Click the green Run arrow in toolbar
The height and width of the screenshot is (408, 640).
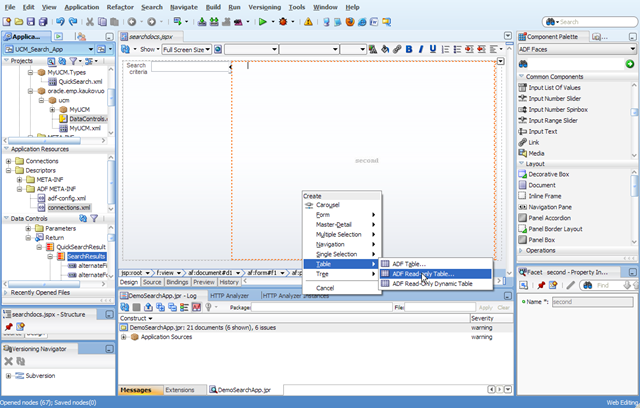coord(262,22)
